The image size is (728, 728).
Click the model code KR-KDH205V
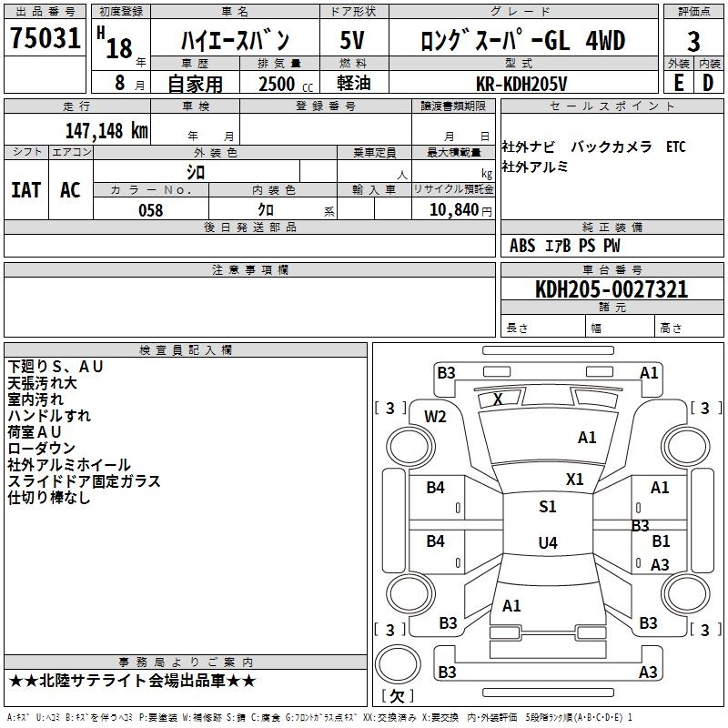tap(522, 83)
